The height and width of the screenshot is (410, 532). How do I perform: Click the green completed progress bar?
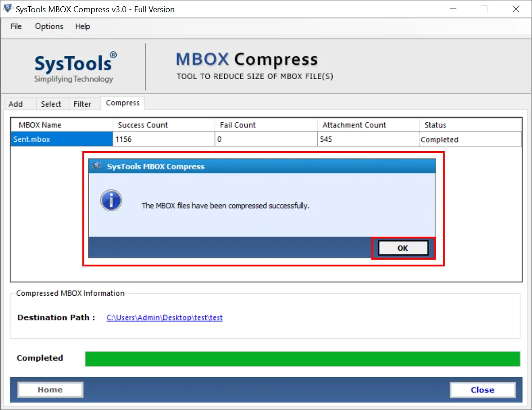[302, 359]
